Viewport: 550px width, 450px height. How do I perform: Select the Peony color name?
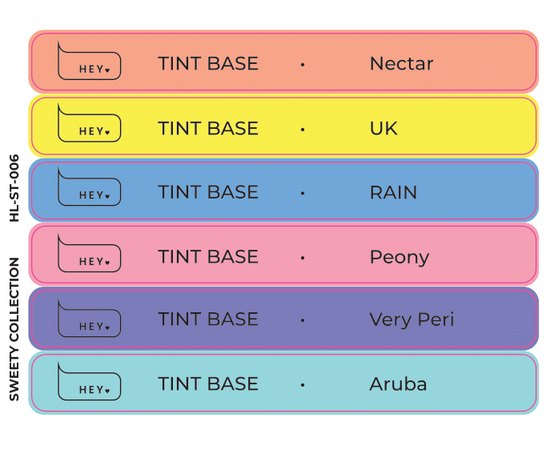pyautogui.click(x=400, y=258)
